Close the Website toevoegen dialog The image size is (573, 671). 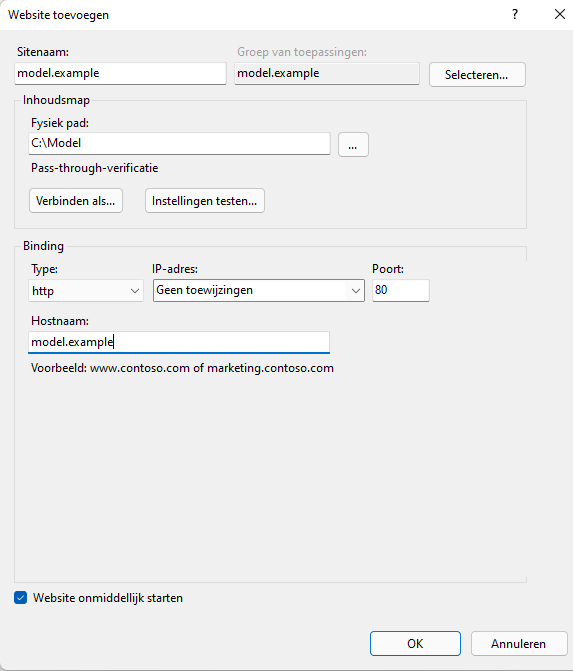coord(559,15)
